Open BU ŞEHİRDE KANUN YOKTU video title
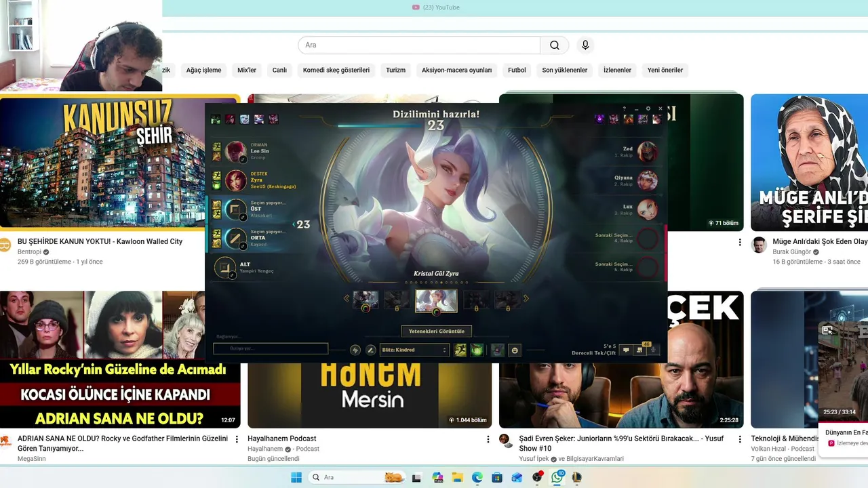 (x=100, y=241)
